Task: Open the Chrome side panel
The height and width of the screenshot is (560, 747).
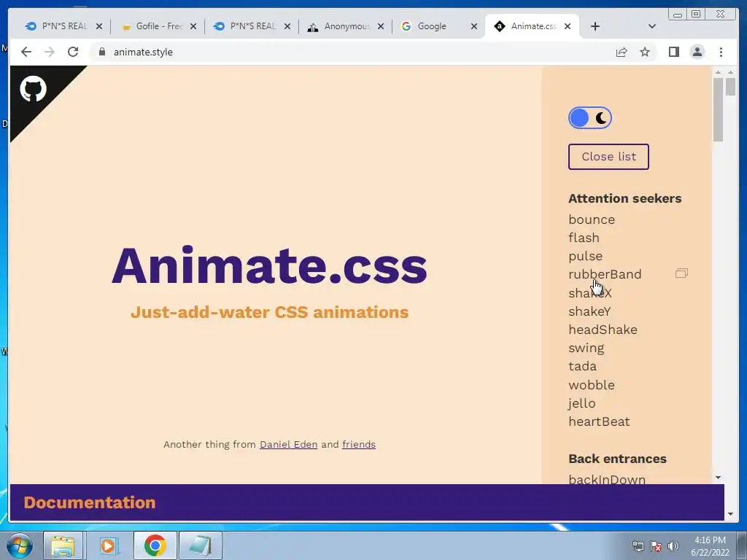Action: click(673, 52)
